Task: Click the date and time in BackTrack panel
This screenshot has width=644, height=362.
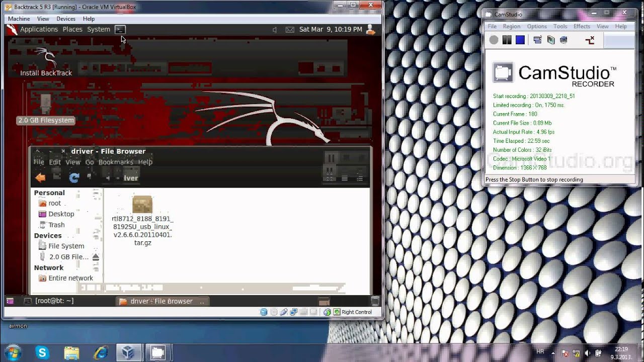Action: (x=331, y=29)
